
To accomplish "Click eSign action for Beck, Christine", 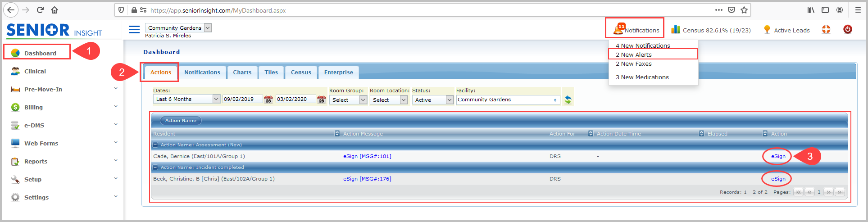I will point(778,179).
